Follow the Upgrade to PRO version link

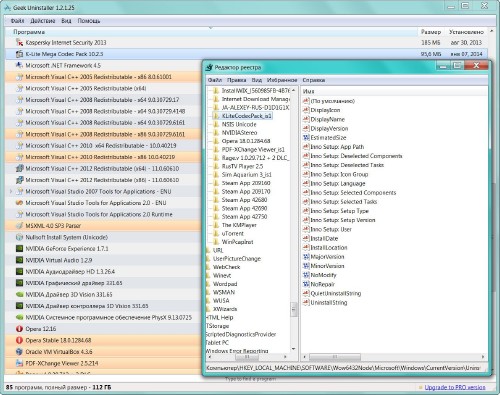[x=455, y=387]
